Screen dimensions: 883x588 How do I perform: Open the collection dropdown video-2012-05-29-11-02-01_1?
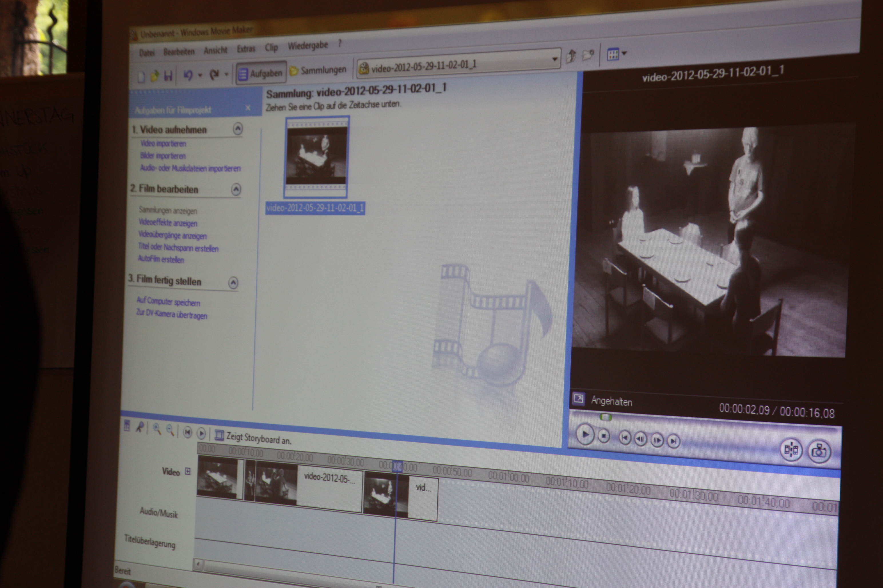[x=459, y=64]
